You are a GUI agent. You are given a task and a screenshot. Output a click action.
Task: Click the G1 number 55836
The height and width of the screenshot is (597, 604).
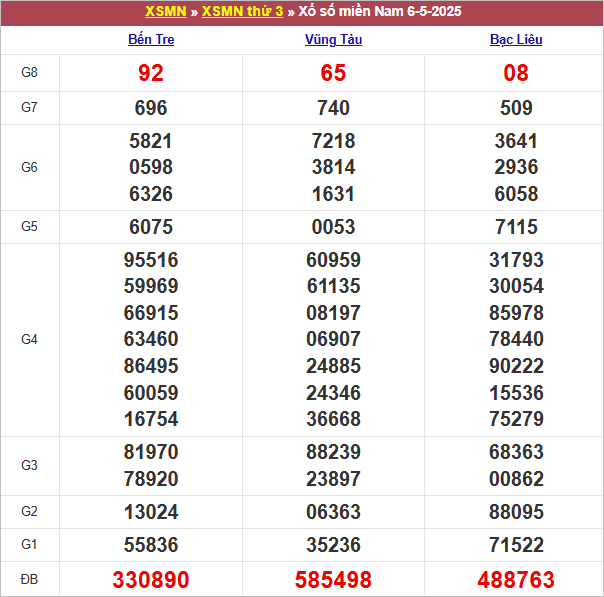(151, 545)
